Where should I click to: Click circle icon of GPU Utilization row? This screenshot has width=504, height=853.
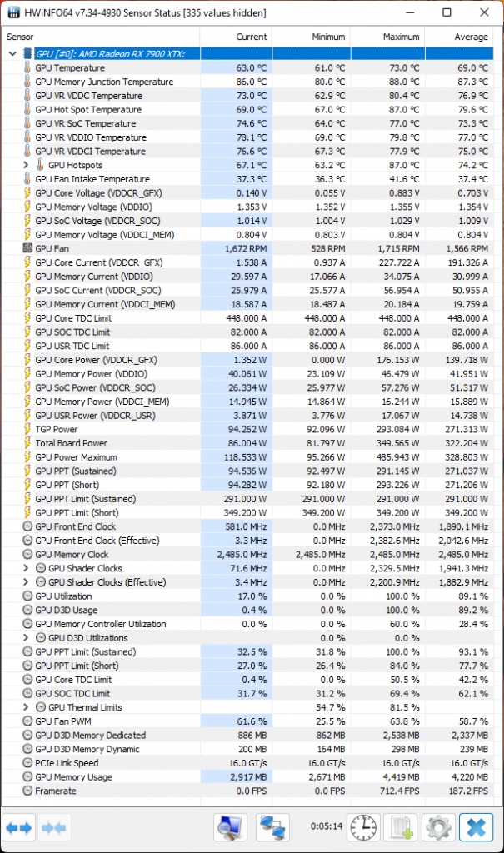27,596
